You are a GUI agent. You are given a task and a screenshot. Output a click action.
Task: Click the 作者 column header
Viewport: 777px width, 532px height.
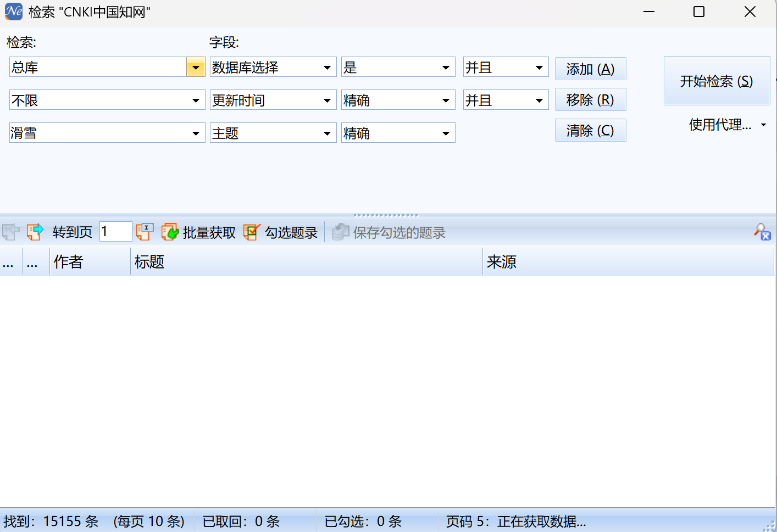pos(90,262)
